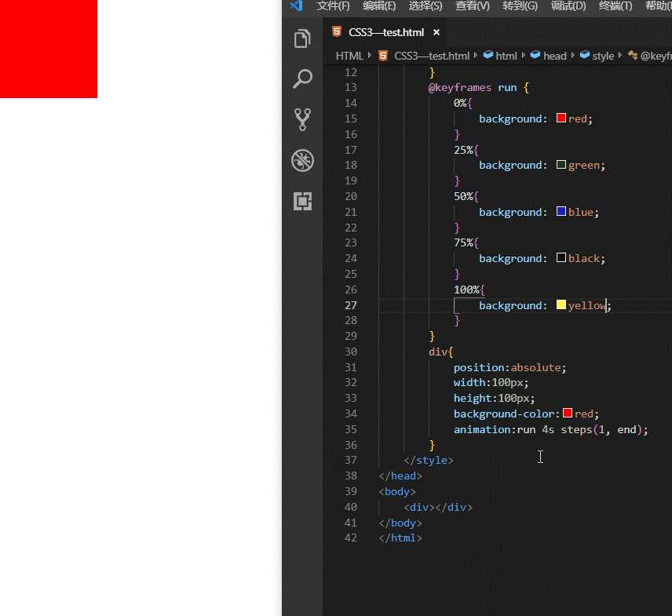Click the '@keyframes run' text
The height and width of the screenshot is (616, 672).
[x=473, y=87]
